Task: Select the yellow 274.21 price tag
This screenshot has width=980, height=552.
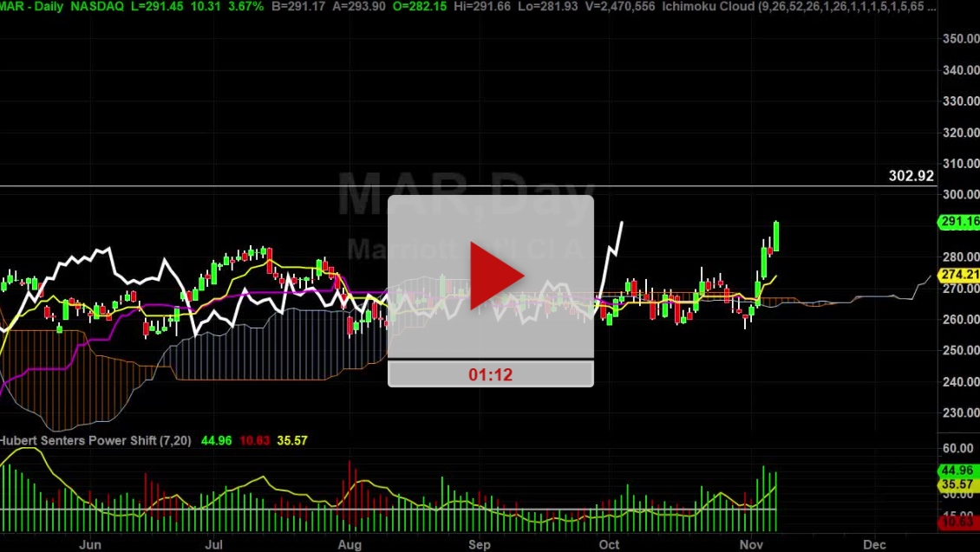Action: coord(958,275)
